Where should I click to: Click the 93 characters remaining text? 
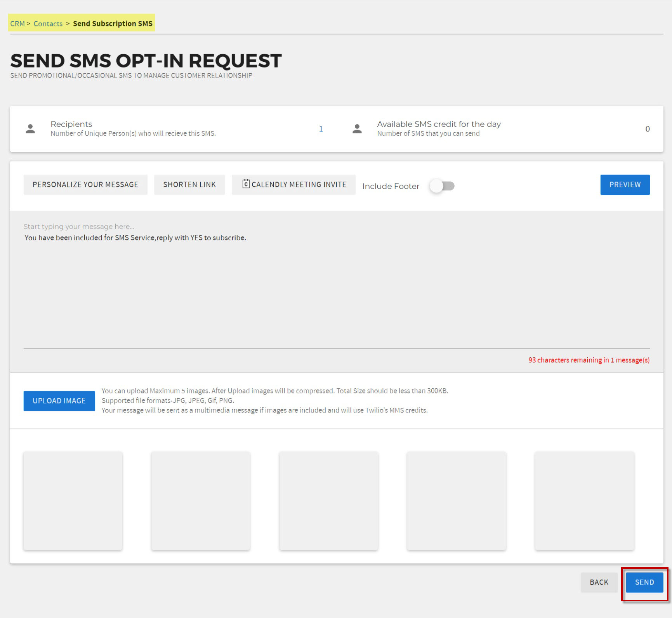point(589,360)
